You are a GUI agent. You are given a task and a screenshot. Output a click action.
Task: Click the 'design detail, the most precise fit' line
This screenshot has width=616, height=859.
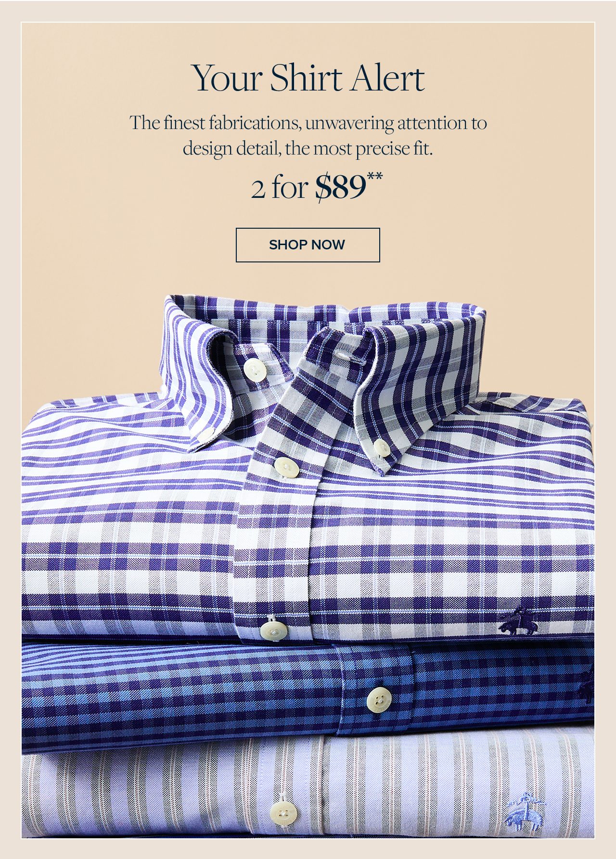(308, 148)
